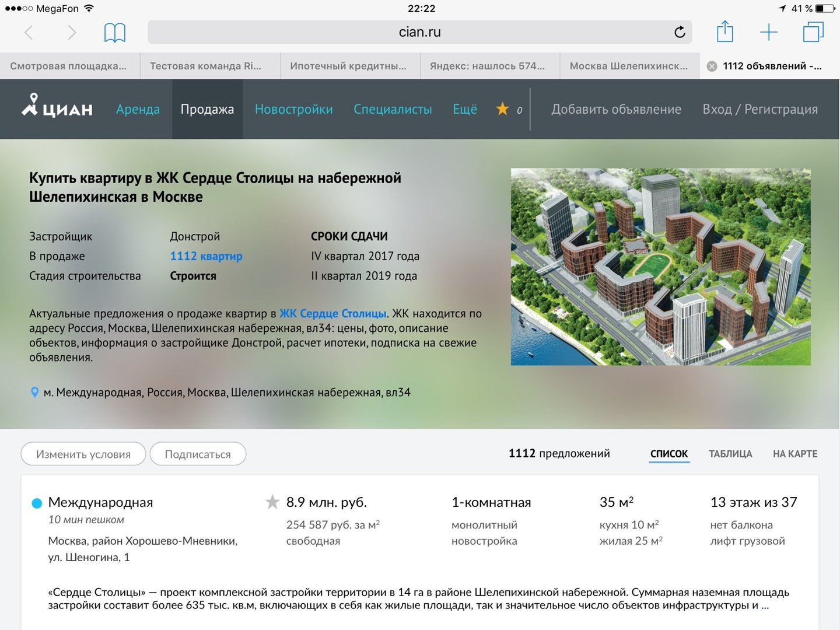Open the bookmarks book icon

click(x=115, y=33)
